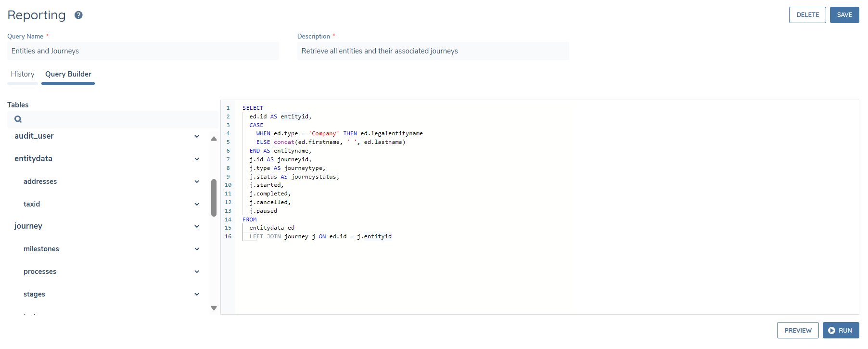Click the SELECT keyword on line 1
The width and height of the screenshot is (868, 349).
(x=253, y=108)
